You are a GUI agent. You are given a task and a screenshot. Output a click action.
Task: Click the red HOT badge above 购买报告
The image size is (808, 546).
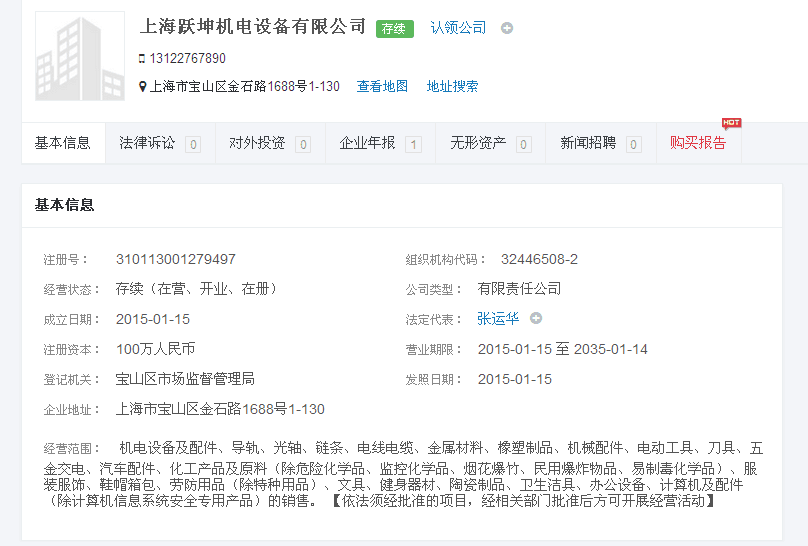[731, 123]
